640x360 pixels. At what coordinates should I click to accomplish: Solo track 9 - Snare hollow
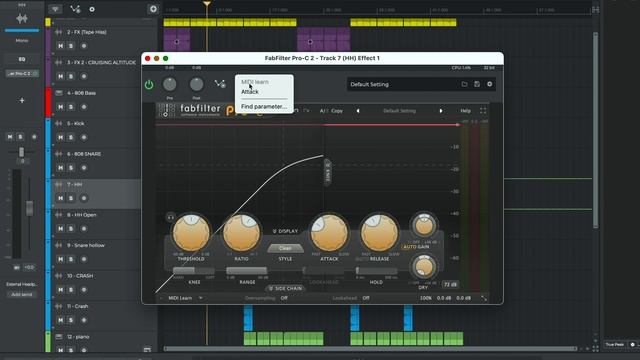pos(71,259)
